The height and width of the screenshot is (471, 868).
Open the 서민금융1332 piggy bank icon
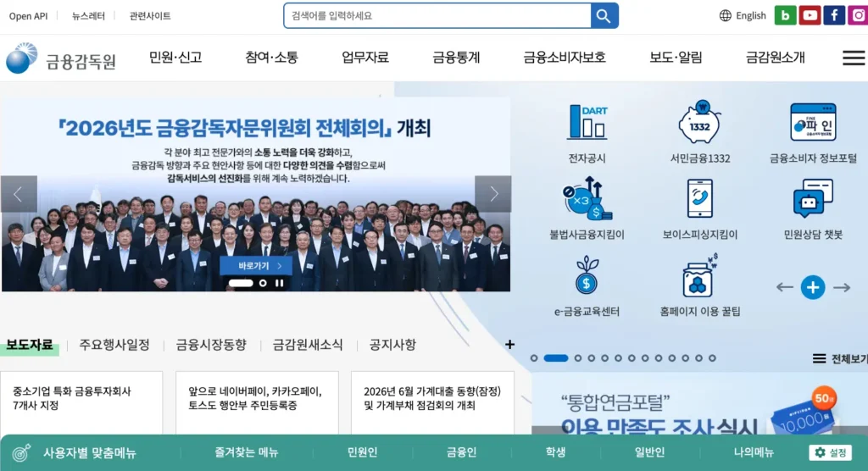[699, 122]
